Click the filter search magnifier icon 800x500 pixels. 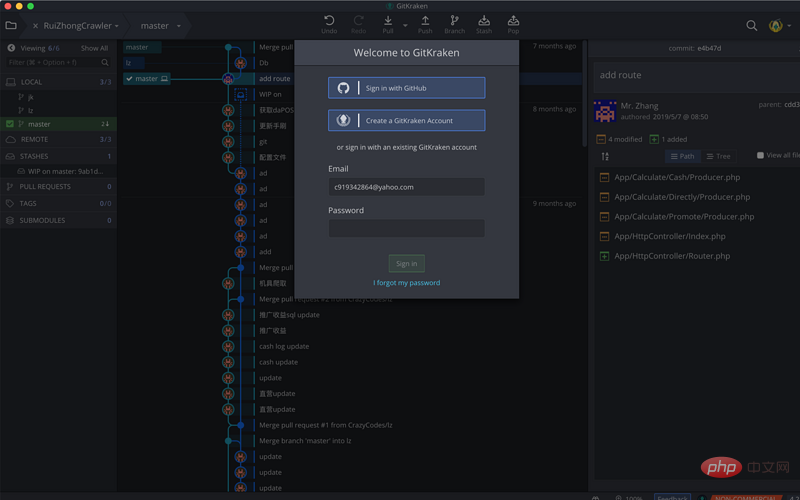105,62
